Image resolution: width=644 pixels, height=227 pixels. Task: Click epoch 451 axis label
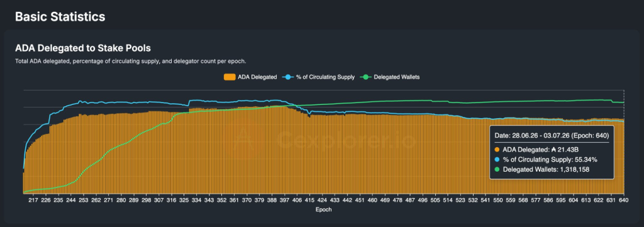tap(359, 201)
